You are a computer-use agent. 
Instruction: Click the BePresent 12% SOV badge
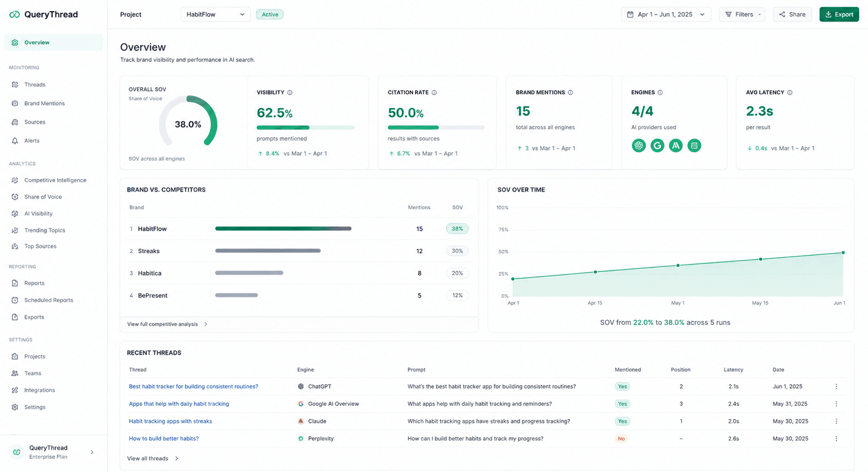[457, 295]
